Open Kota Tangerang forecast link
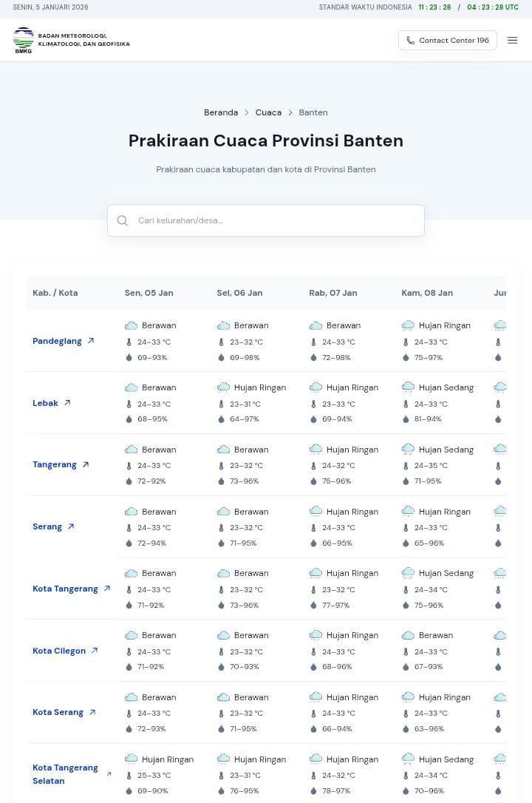 [65, 589]
